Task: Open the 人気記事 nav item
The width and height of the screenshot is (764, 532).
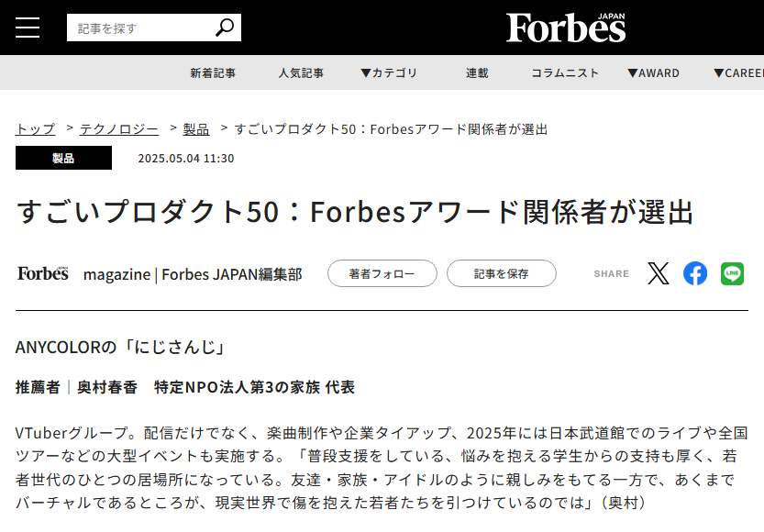Action: click(301, 73)
